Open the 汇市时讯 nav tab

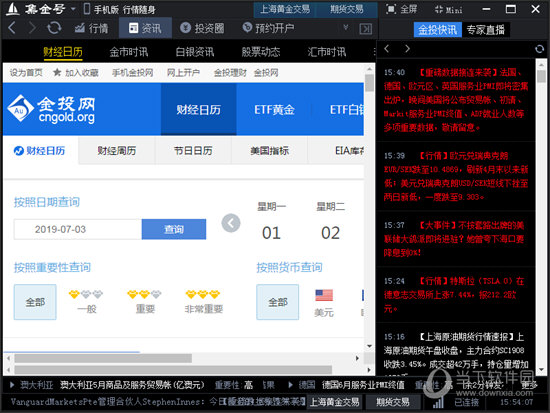coord(327,52)
